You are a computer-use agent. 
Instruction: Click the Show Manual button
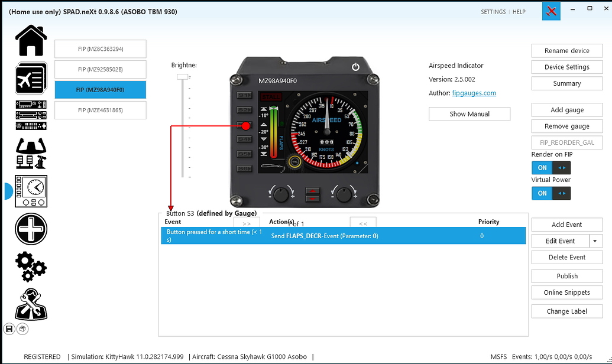pos(469,114)
